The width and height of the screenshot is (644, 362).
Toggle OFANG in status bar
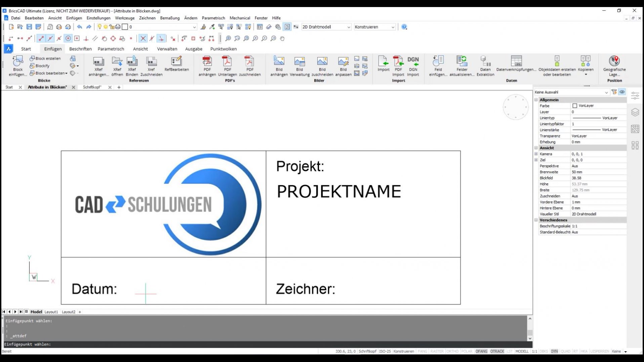point(481,351)
